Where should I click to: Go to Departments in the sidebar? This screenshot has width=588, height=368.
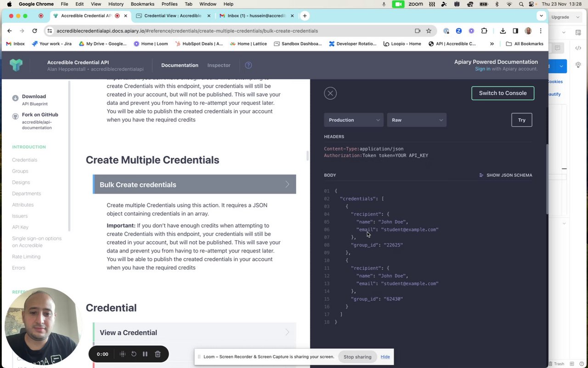pyautogui.click(x=27, y=194)
